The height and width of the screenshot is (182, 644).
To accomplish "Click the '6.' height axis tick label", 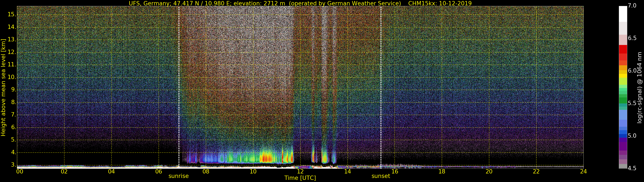I will click(14, 127).
